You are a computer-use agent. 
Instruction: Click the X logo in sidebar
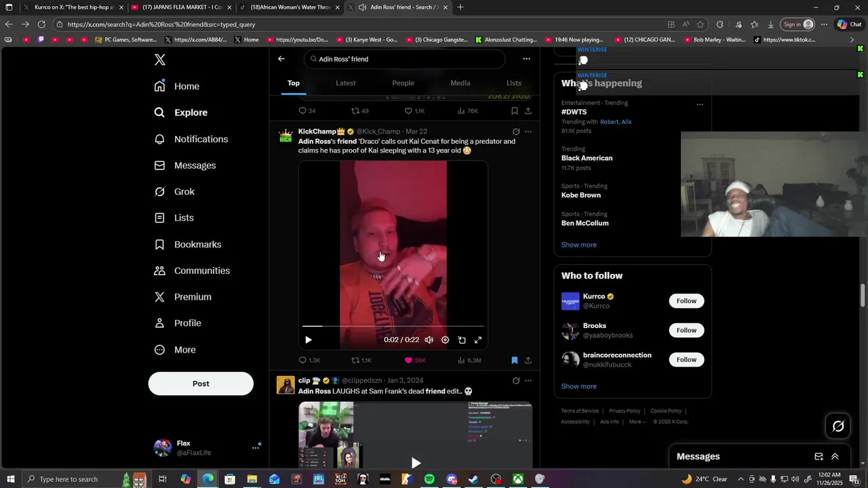pos(159,60)
